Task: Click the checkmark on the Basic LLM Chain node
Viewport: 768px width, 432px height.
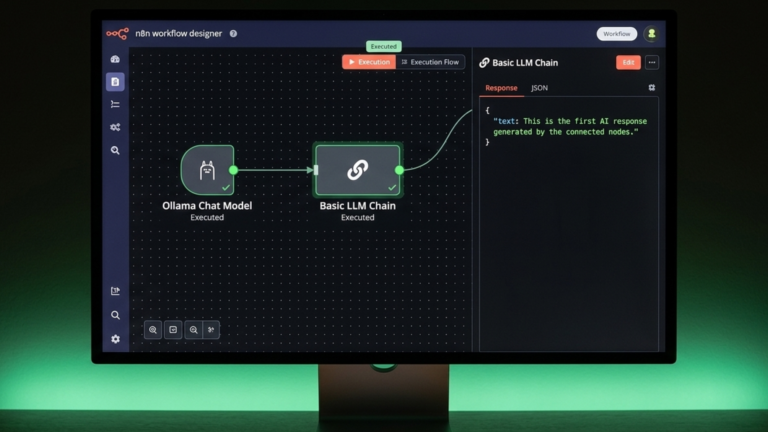Action: coord(392,188)
